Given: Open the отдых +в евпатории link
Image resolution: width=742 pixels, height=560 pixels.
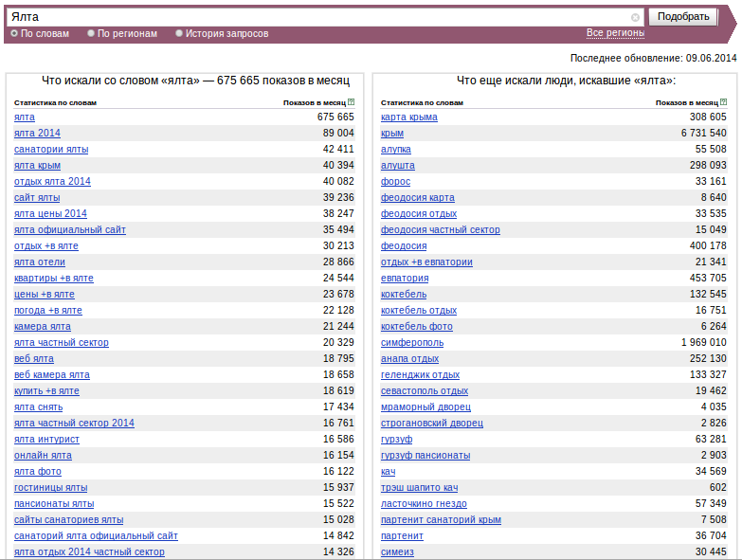Looking at the screenshot, I should click(x=426, y=262).
